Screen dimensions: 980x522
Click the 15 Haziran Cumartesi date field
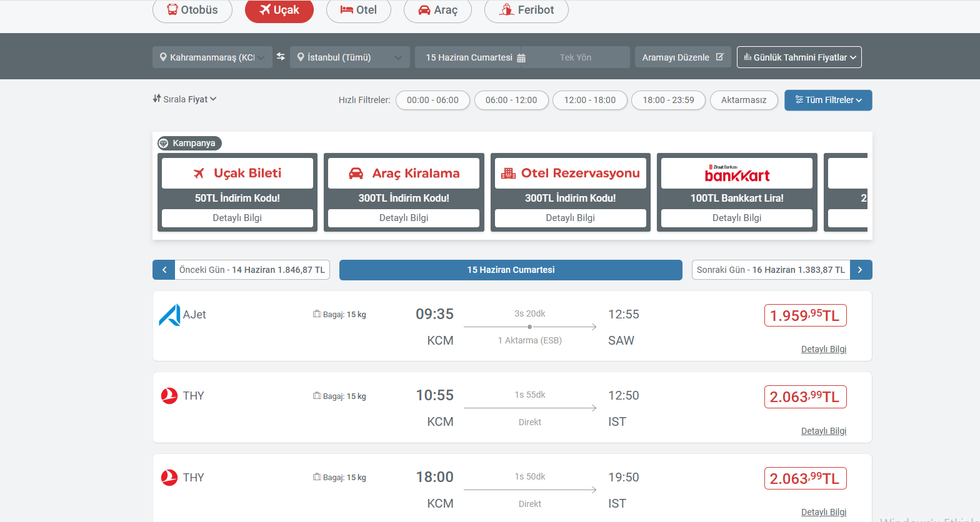pos(469,57)
